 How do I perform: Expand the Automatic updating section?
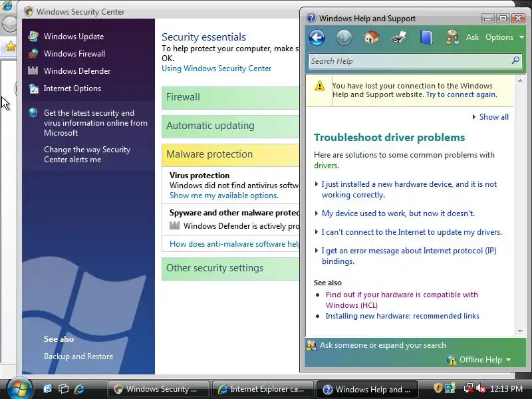click(230, 126)
